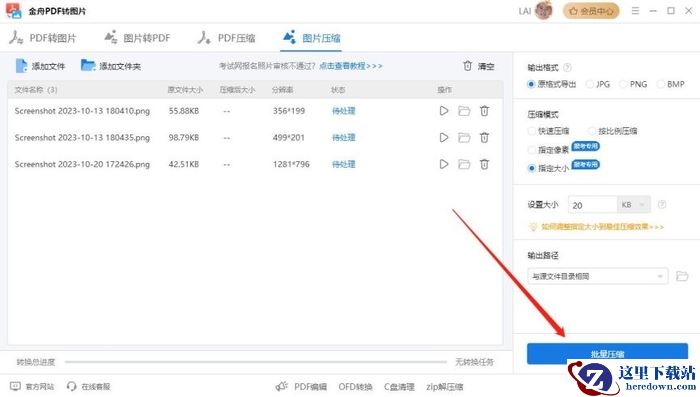The image size is (700, 397).
Task: Clear the list with the 清空 trash icon
Action: tap(467, 66)
